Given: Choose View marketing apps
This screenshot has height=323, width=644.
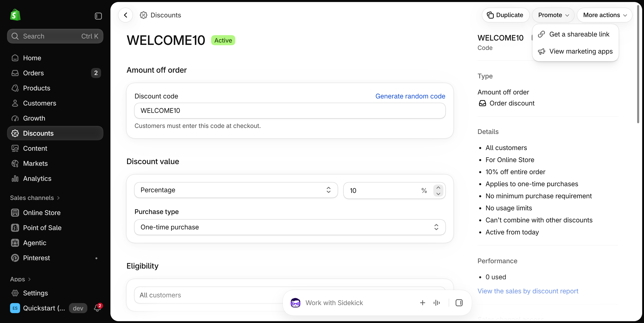Looking at the screenshot, I should point(576,51).
